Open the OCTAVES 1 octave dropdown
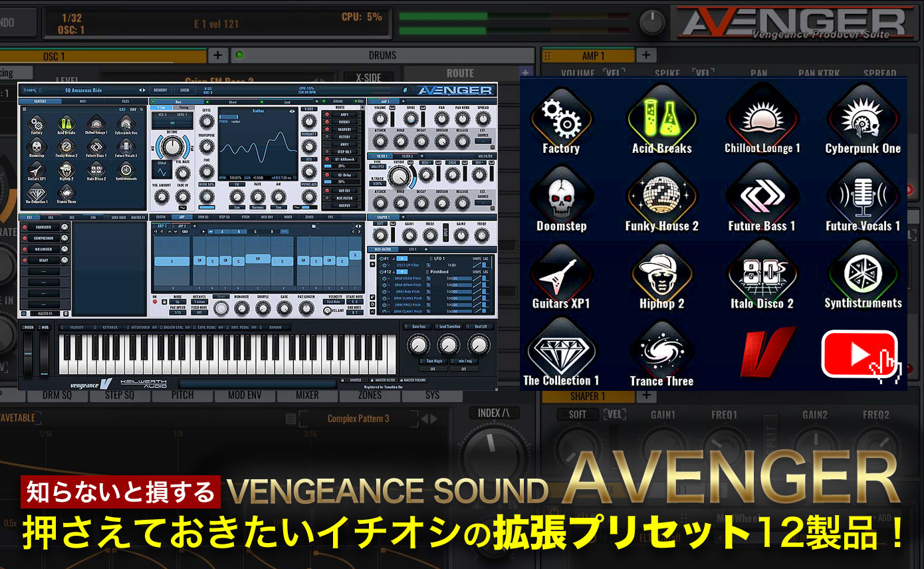The height and width of the screenshot is (569, 924). click(x=200, y=302)
